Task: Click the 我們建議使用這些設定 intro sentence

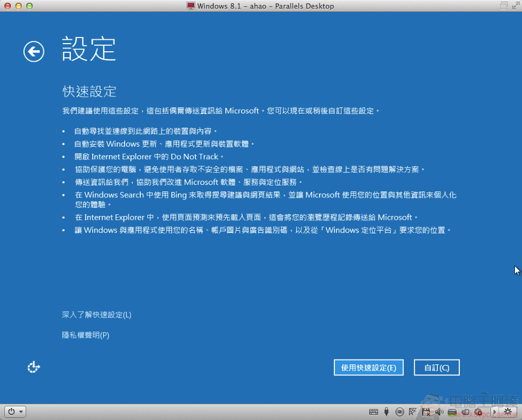Action: 221,111
